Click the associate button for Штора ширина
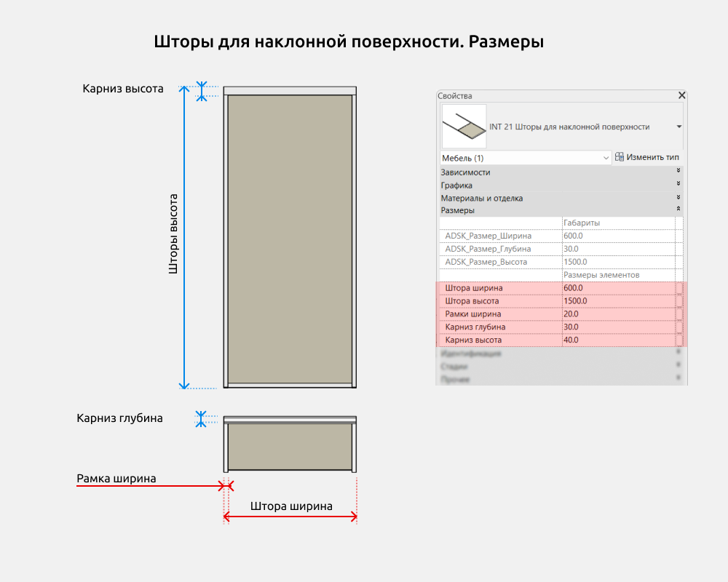Image resolution: width=728 pixels, height=582 pixels. pos(679,288)
